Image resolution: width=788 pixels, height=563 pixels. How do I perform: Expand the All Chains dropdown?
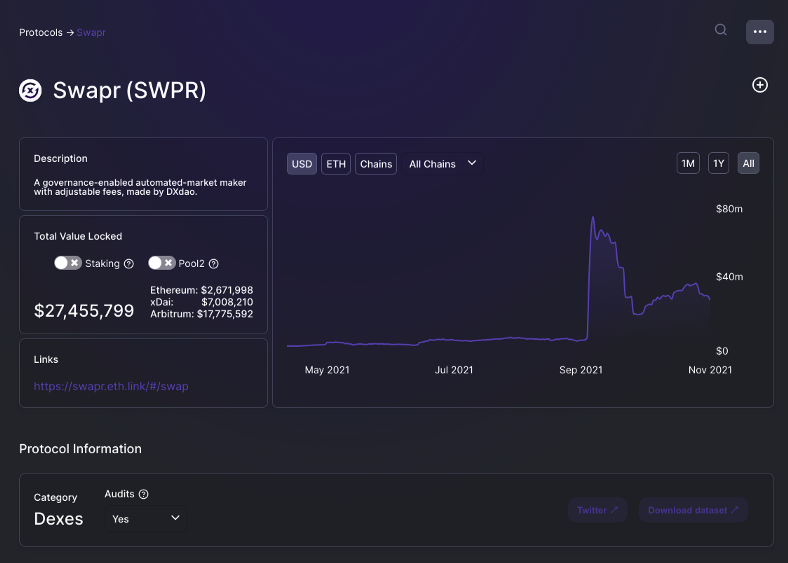(x=443, y=164)
